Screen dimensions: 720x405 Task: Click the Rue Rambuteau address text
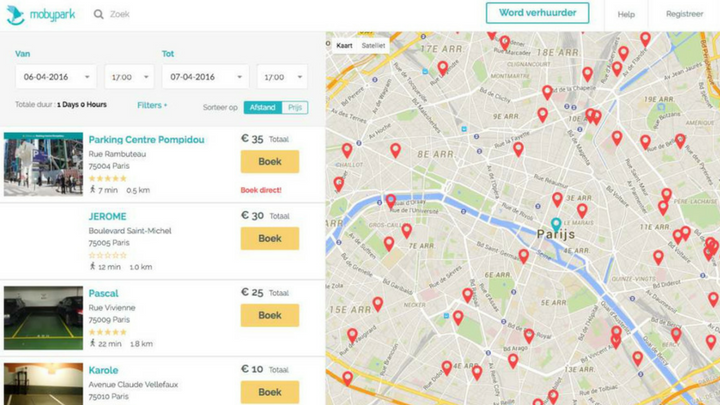coord(117,154)
